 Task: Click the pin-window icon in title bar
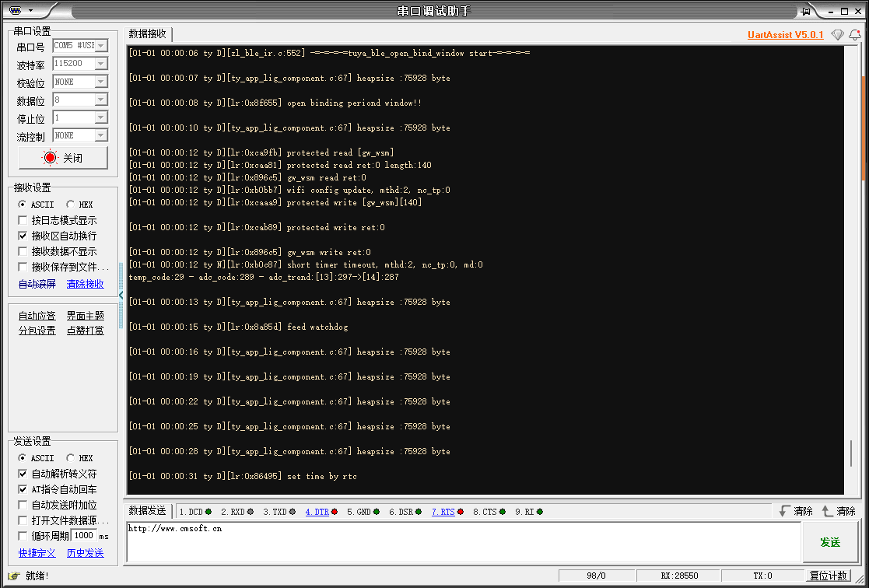tap(805, 11)
